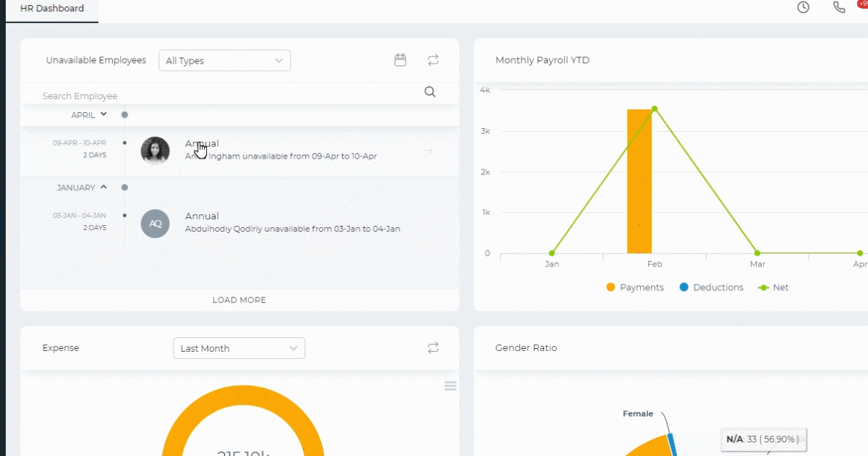
Task: Click the April employee avatar photo
Action: 155,151
